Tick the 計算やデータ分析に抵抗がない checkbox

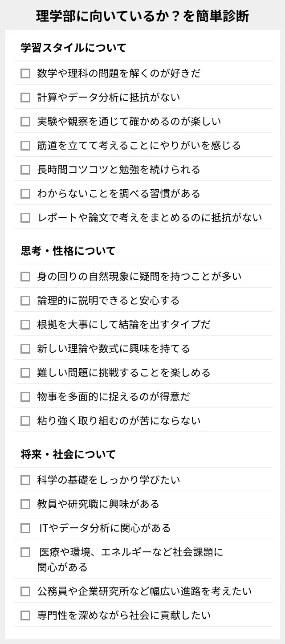point(25,97)
